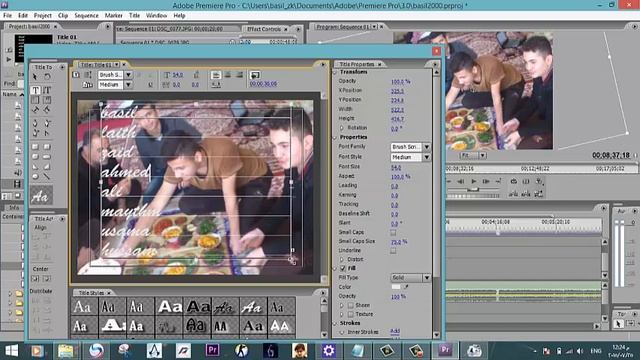
Task: Uncheck the Fill checkbox
Action: 343,268
